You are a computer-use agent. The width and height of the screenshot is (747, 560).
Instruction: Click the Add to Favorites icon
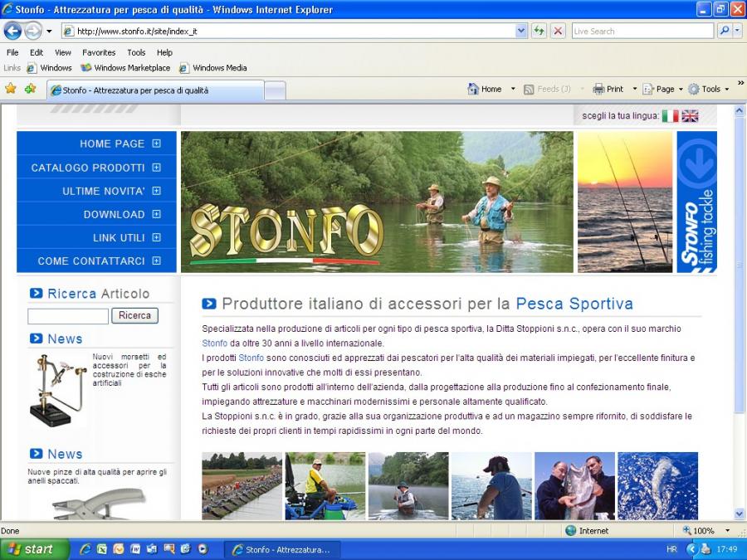[31, 89]
